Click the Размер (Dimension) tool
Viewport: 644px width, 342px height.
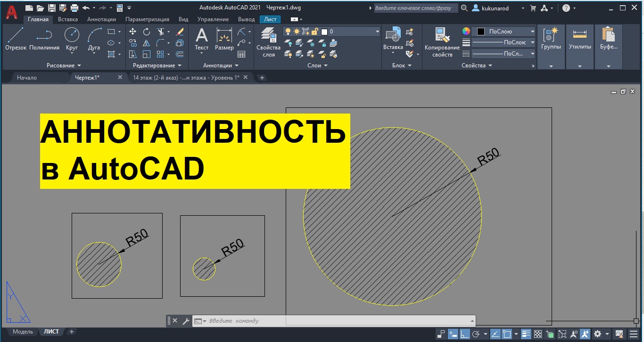[224, 39]
